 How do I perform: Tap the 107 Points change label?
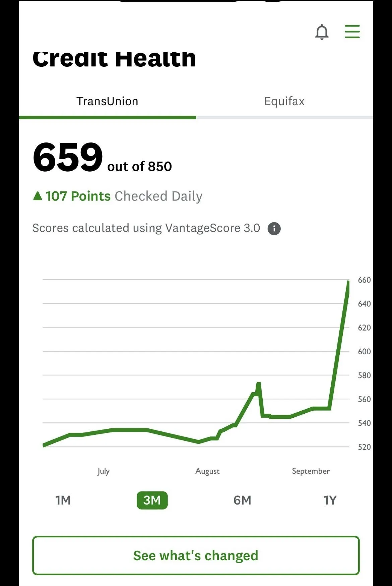[78, 196]
